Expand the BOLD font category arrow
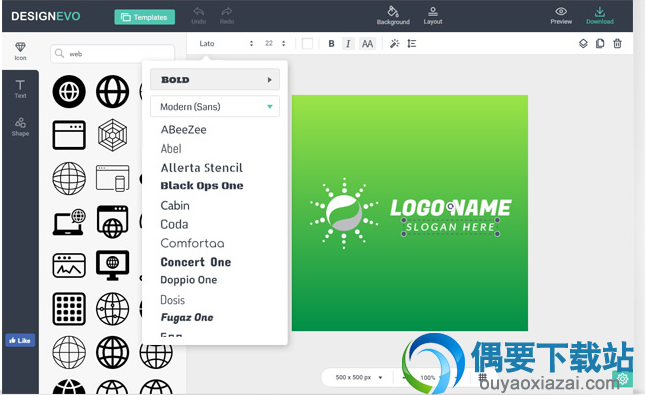Image resolution: width=645 pixels, height=395 pixels. point(269,80)
